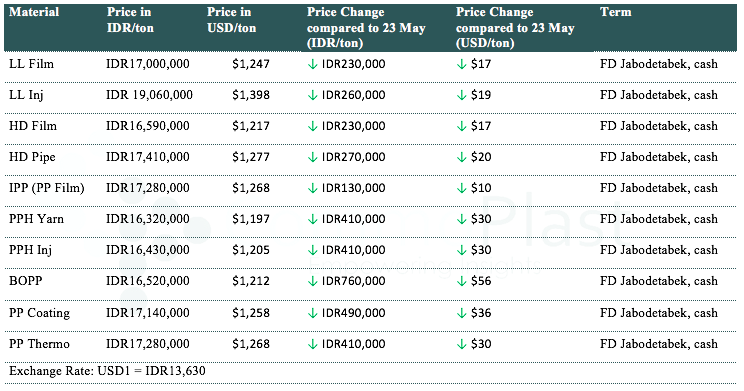Click the green down arrow next to $10 for IPP
Screen dimensions: 744x391
[461, 188]
